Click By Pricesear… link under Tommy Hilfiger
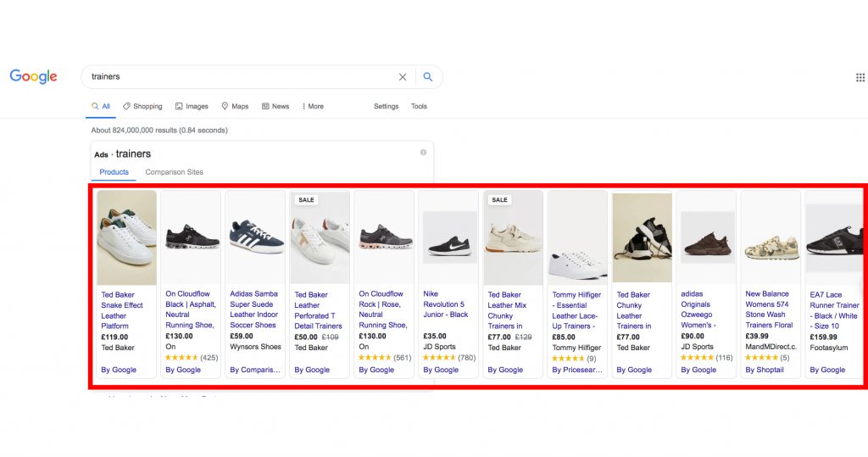 [x=577, y=370]
